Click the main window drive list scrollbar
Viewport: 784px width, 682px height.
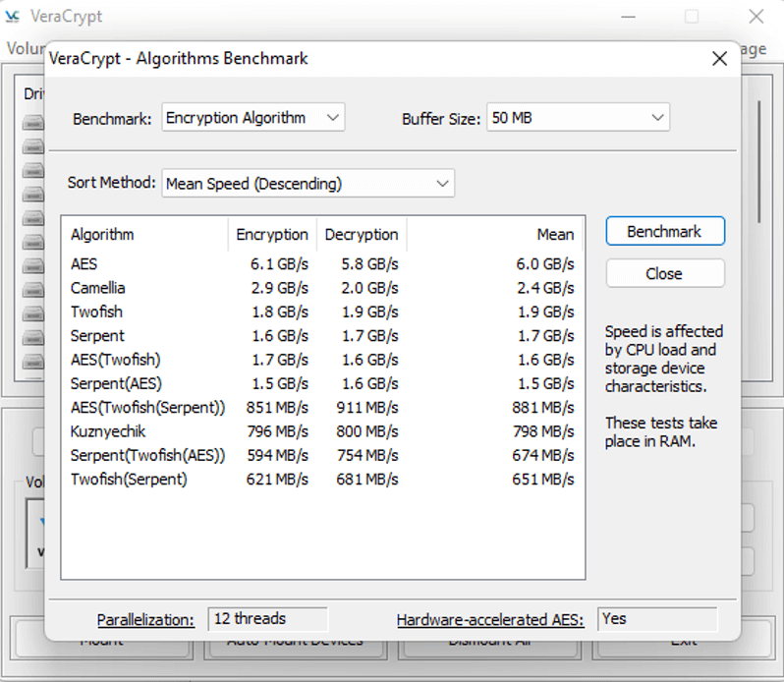coord(759,161)
